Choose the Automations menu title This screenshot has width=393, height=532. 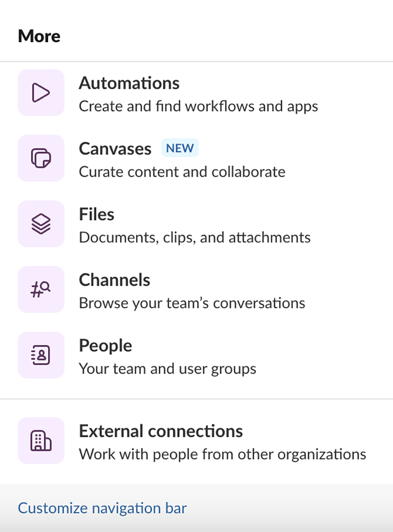(129, 83)
